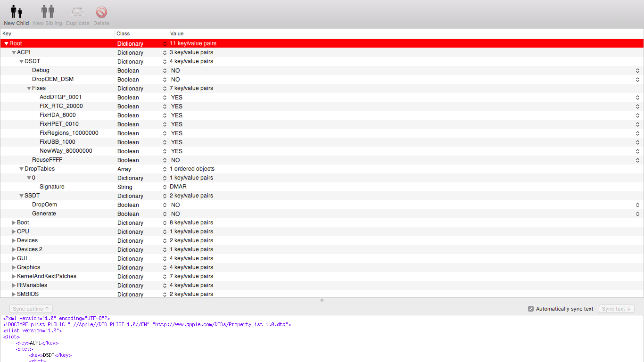Image resolution: width=644 pixels, height=362 pixels.
Task: Collapse the Fixes disclosure triangle
Action: tap(29, 88)
